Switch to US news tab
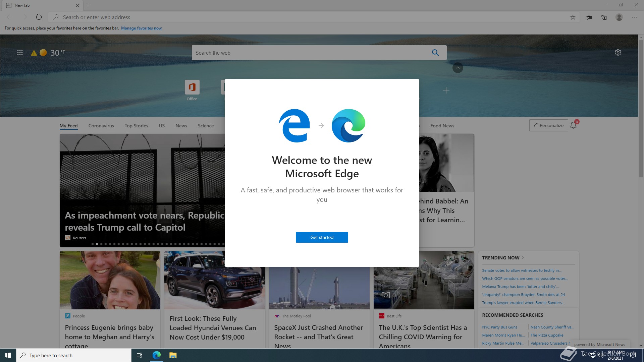The image size is (644, 362). point(162,126)
